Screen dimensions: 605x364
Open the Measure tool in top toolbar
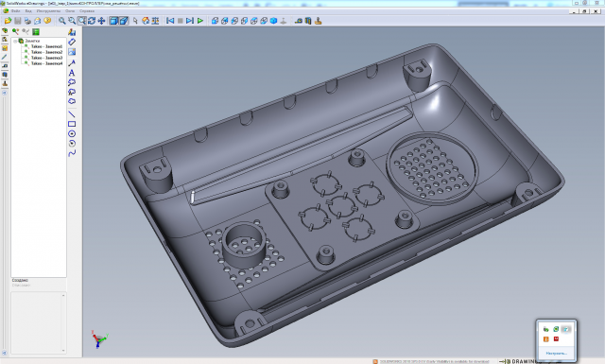(x=299, y=21)
